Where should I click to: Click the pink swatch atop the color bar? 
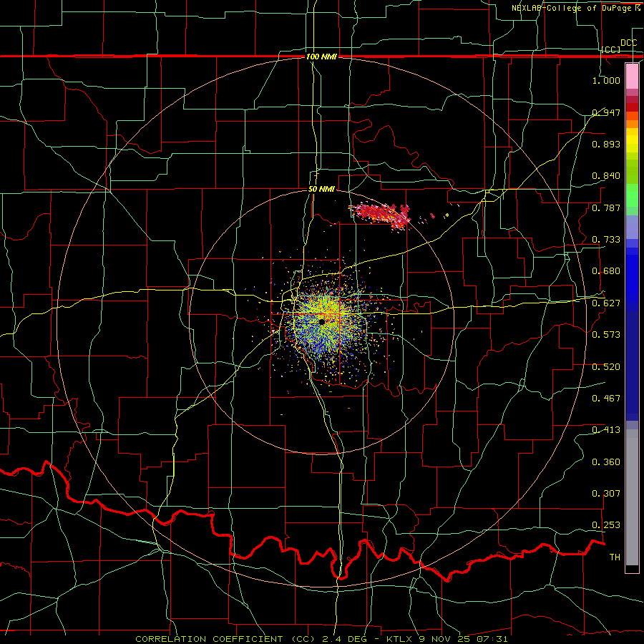pyautogui.click(x=632, y=76)
